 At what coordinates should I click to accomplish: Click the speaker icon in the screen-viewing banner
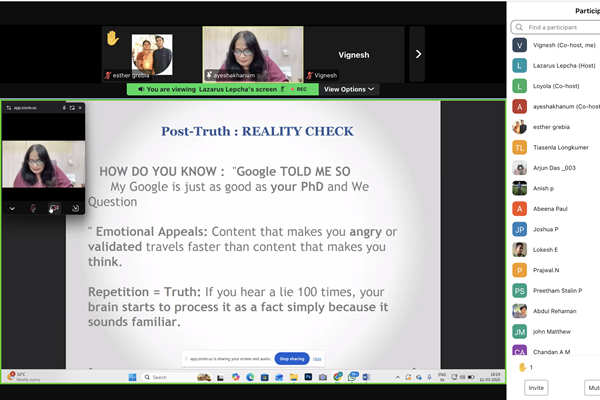click(x=141, y=89)
